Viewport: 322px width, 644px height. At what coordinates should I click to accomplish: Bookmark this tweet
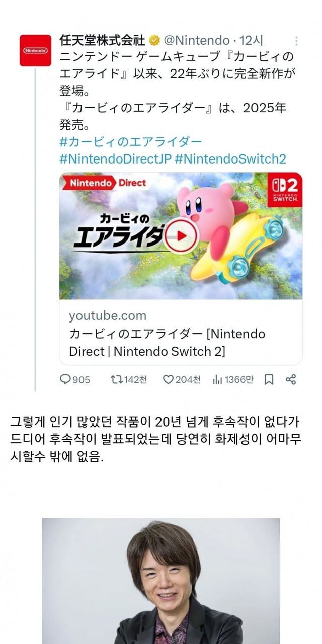tap(269, 380)
